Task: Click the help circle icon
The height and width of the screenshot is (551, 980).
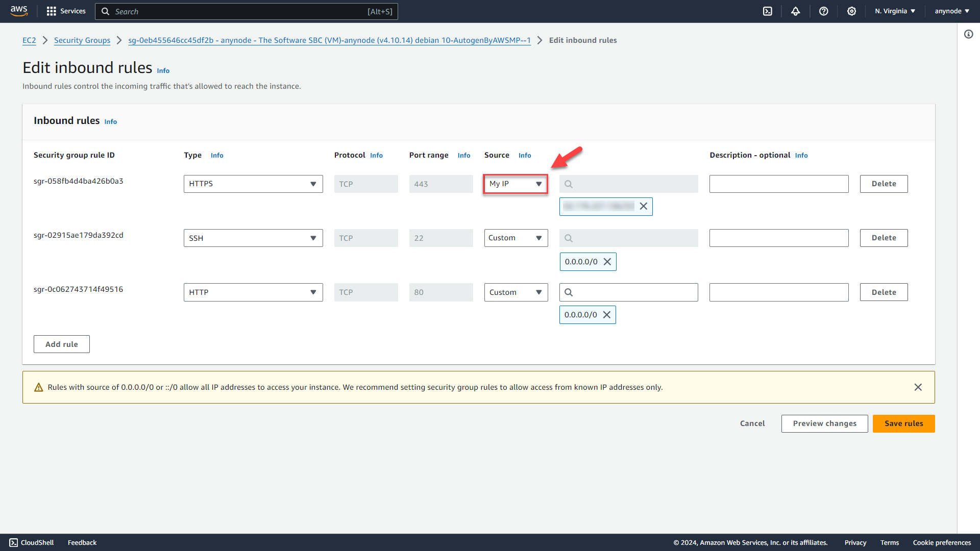Action: pyautogui.click(x=823, y=11)
